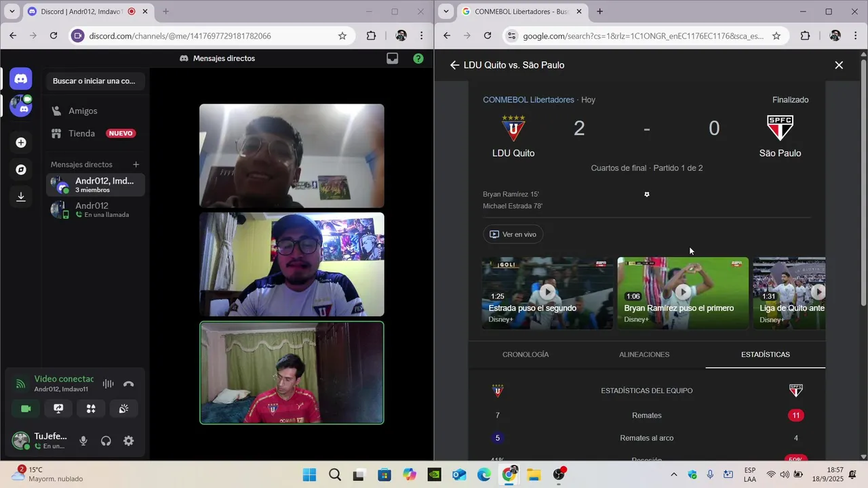Open the Tienda section
Screen dimensions: 868x488
pos(95,134)
